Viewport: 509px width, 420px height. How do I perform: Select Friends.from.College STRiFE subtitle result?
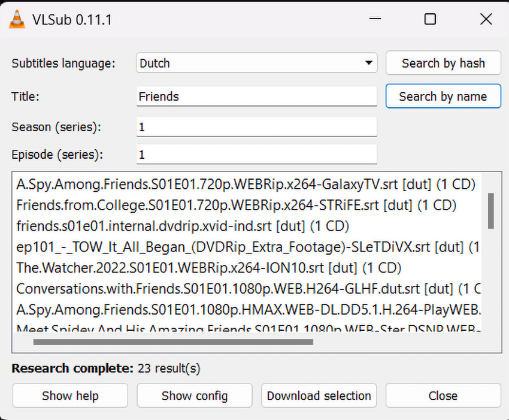pos(236,206)
